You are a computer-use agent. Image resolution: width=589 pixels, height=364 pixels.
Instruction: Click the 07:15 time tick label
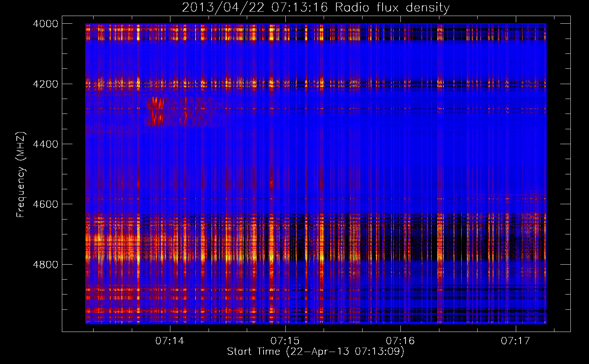pos(285,341)
